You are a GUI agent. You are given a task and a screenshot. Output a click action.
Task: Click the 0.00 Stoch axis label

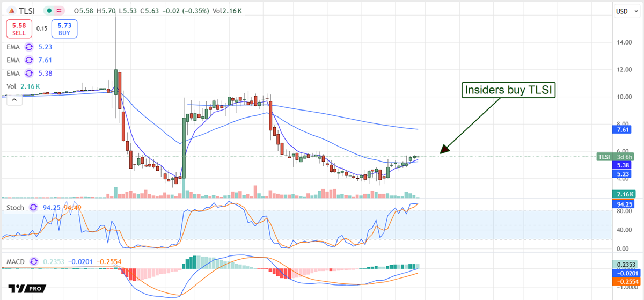pos(621,248)
